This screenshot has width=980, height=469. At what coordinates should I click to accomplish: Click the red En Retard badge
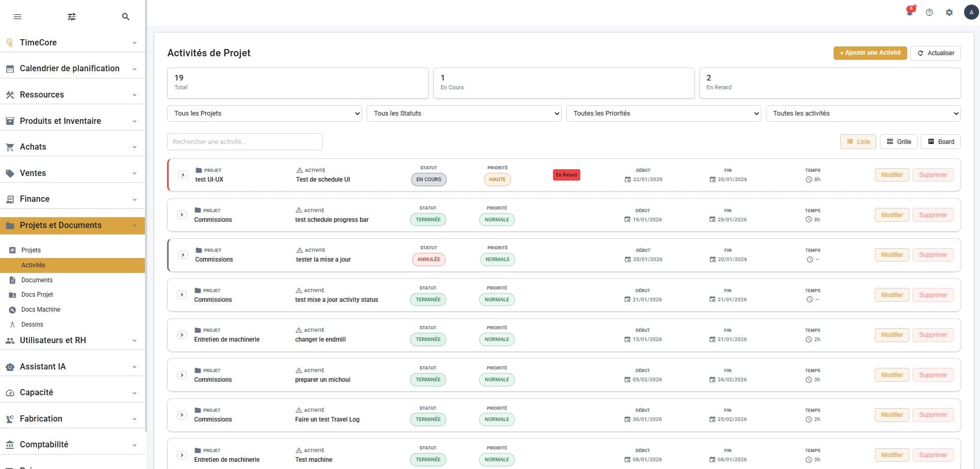pyautogui.click(x=566, y=175)
